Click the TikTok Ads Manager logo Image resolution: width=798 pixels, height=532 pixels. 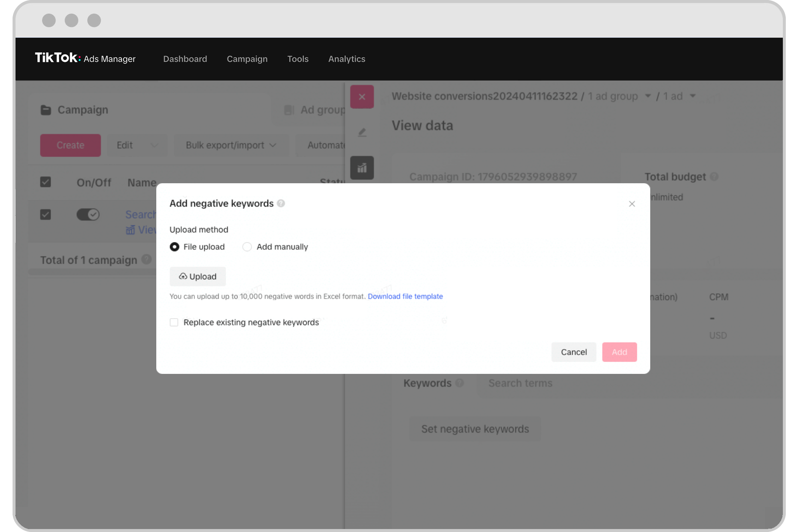point(85,59)
